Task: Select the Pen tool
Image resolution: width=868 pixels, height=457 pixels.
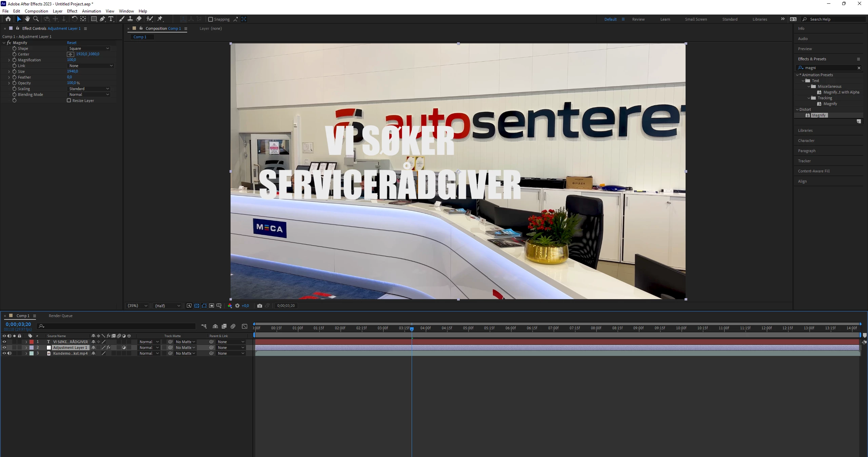Action: tap(102, 19)
